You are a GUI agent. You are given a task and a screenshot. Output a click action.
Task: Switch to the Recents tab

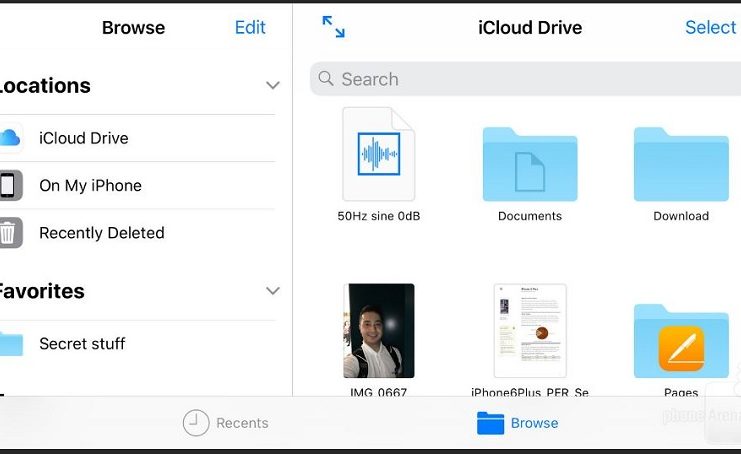tap(226, 423)
